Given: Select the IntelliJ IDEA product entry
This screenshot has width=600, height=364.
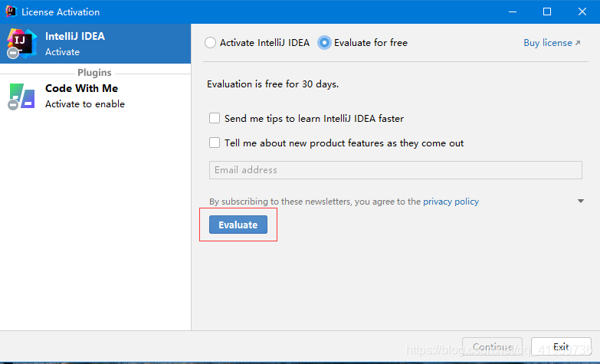Looking at the screenshot, I should click(x=95, y=44).
